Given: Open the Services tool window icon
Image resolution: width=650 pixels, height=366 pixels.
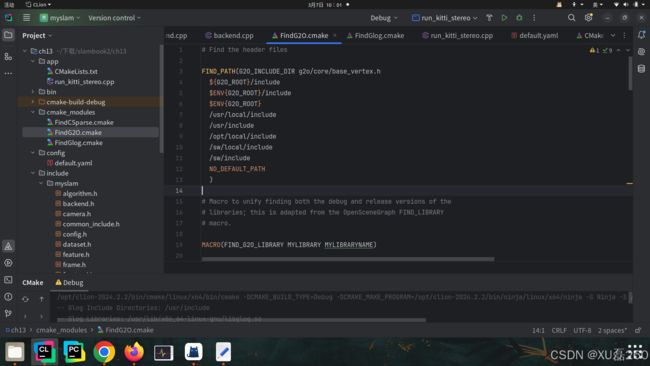Looking at the screenshot, I should point(8,263).
